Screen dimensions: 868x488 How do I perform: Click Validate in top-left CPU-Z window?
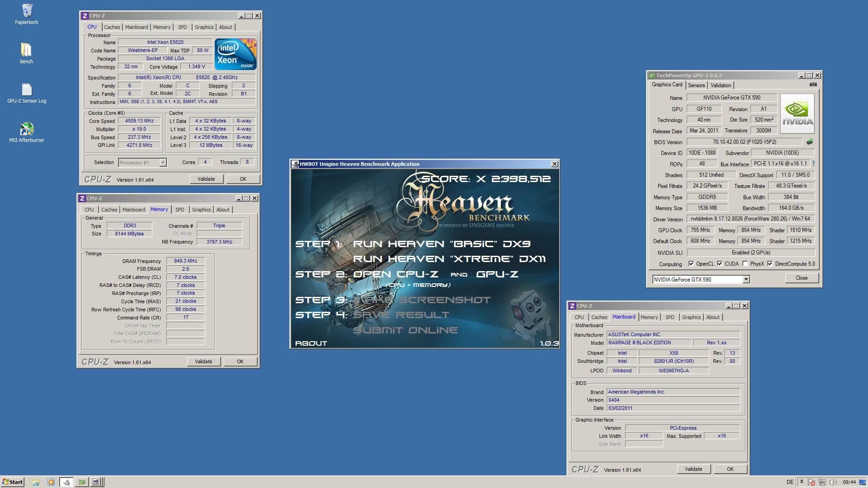[x=206, y=179]
